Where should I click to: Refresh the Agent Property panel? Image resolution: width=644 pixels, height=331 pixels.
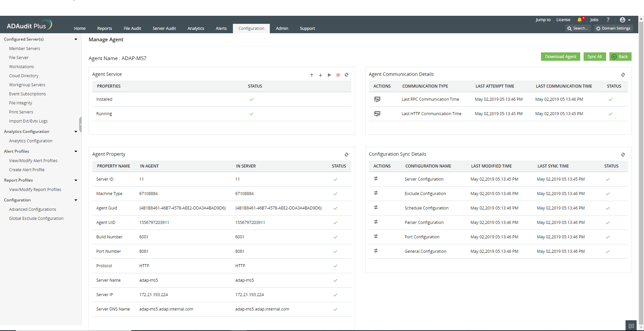click(346, 154)
